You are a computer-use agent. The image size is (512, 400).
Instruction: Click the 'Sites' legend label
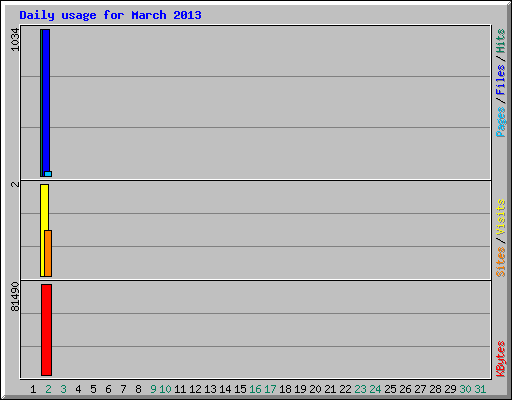tap(501, 262)
